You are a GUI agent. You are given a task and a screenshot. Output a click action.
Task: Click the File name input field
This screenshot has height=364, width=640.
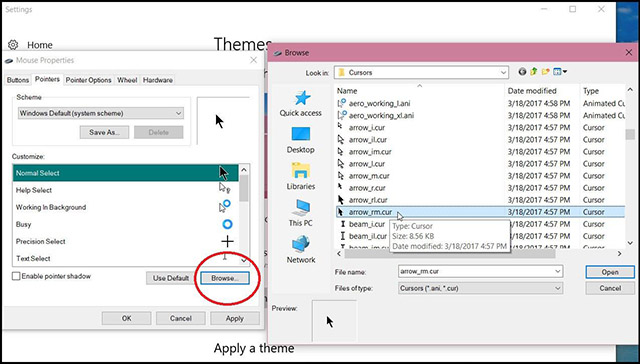pyautogui.click(x=480, y=271)
